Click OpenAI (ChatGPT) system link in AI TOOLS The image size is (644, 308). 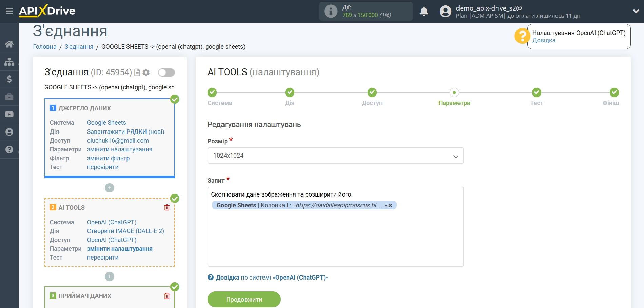[x=112, y=222]
